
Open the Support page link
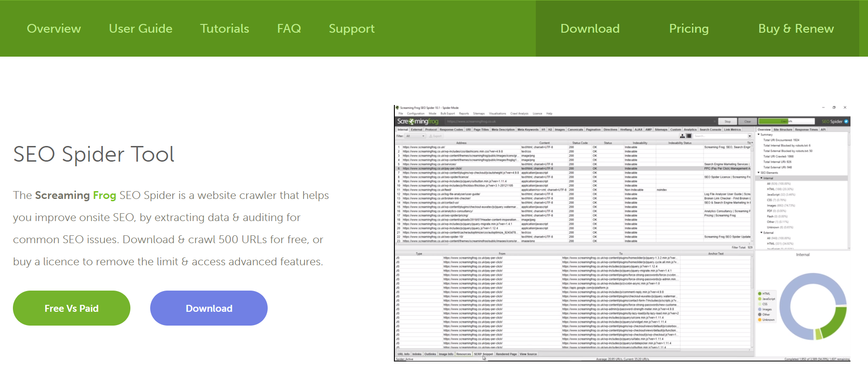[x=352, y=29]
